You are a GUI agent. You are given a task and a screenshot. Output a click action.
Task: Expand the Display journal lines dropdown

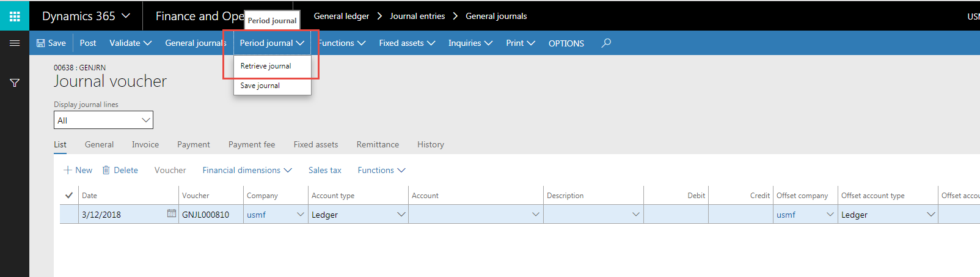146,120
